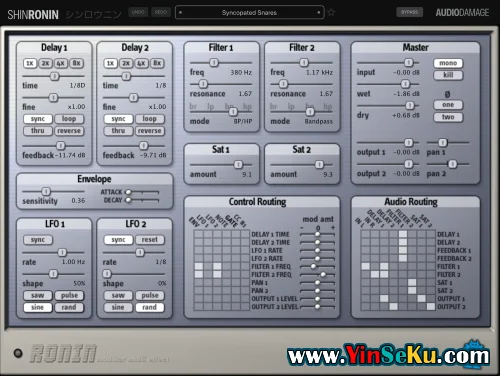Click Master input slider handle
Viewport: 500px width, 376px height.
(x=409, y=63)
